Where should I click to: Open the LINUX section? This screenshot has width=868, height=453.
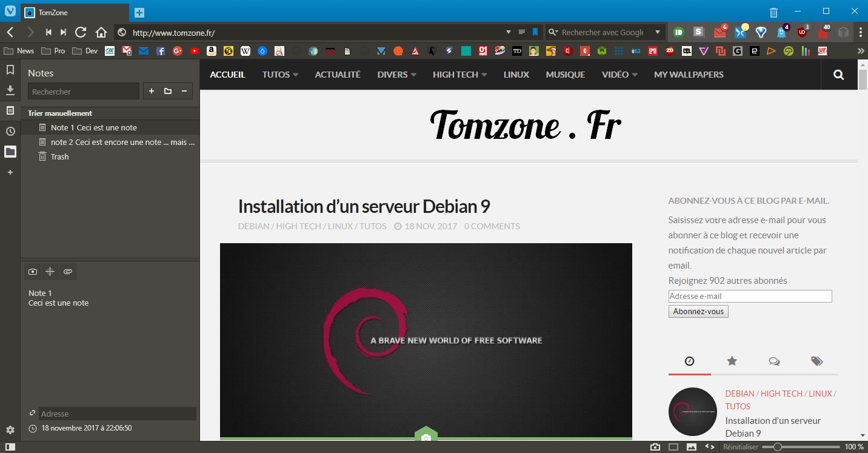[x=516, y=75]
